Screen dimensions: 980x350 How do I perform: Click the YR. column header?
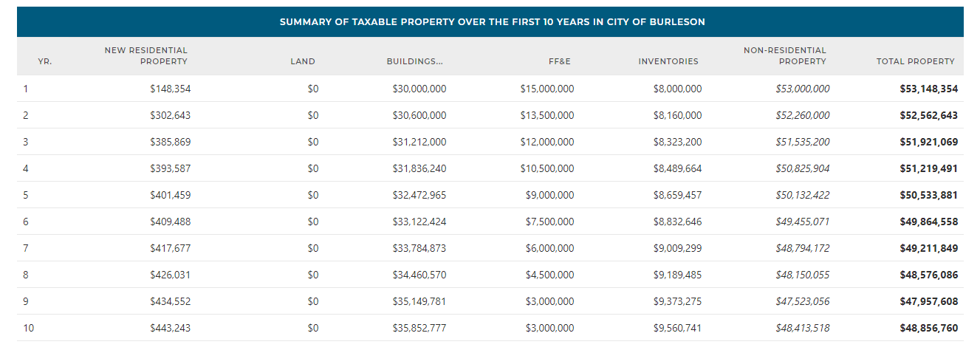(44, 62)
